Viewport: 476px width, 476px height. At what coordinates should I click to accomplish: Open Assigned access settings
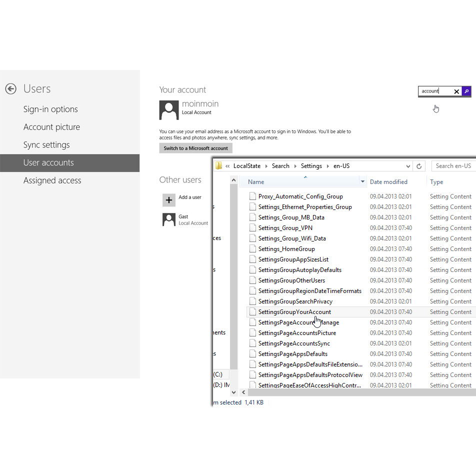pos(52,180)
